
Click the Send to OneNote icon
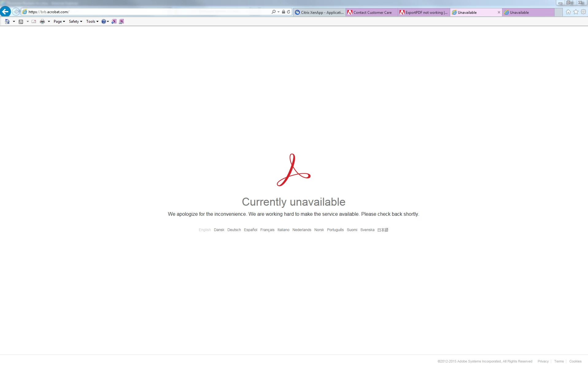[114, 21]
